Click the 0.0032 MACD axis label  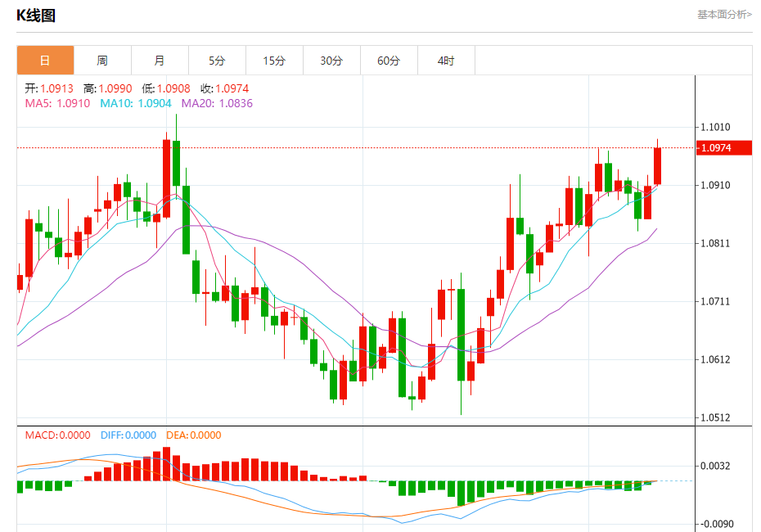[715, 466]
